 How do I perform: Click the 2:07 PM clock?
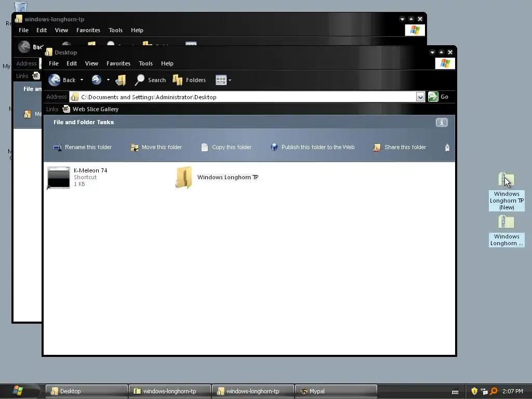[x=512, y=391]
